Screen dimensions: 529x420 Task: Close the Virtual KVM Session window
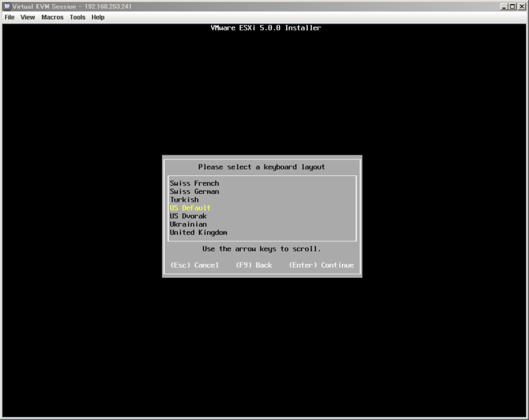pos(521,7)
